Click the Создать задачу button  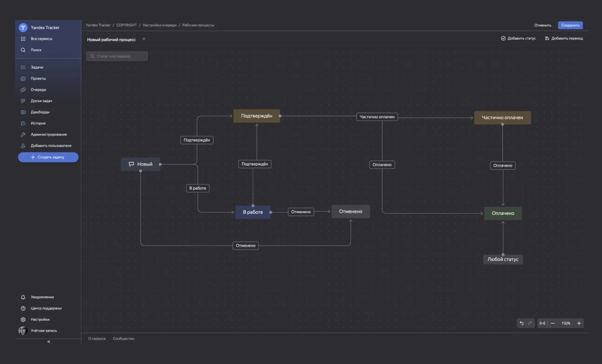tap(48, 157)
